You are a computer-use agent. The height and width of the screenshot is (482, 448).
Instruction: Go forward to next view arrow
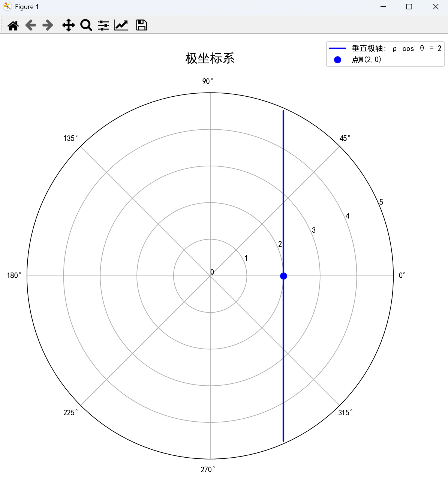click(x=48, y=25)
